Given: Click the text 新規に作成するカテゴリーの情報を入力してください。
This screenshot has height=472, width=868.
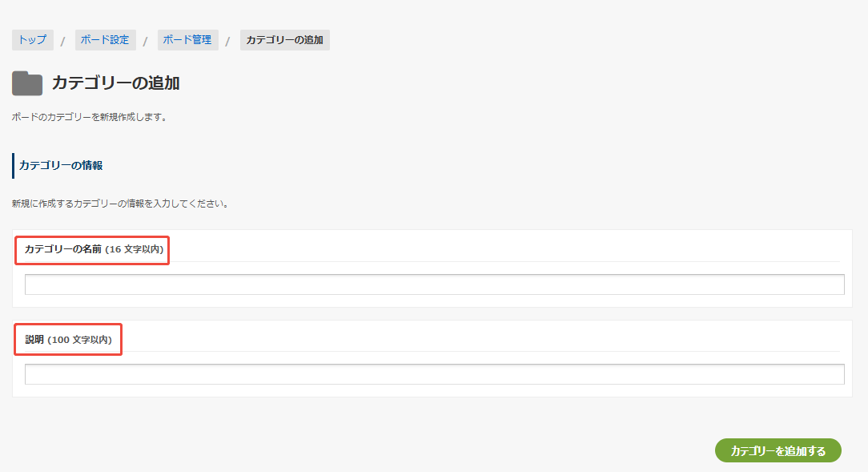Looking at the screenshot, I should click(x=121, y=204).
